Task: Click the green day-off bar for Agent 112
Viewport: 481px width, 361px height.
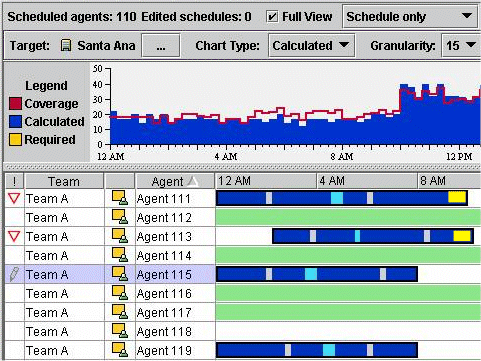Action: click(x=348, y=217)
